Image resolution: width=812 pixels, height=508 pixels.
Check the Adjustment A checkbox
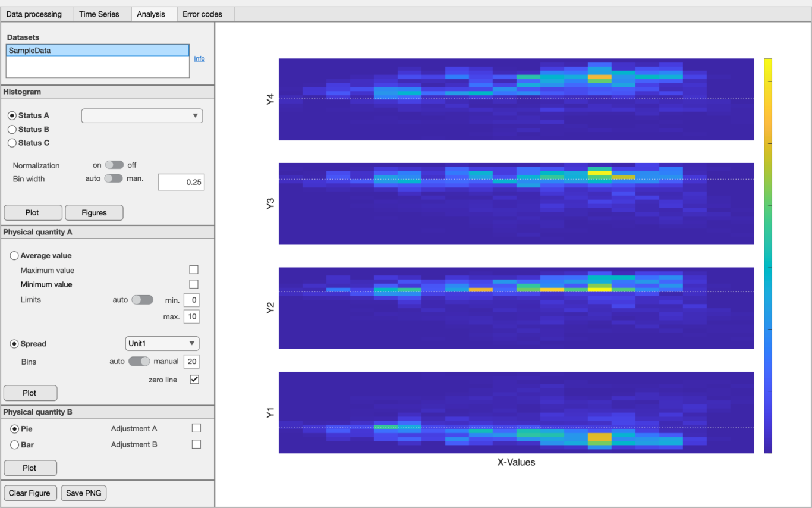[x=196, y=428]
